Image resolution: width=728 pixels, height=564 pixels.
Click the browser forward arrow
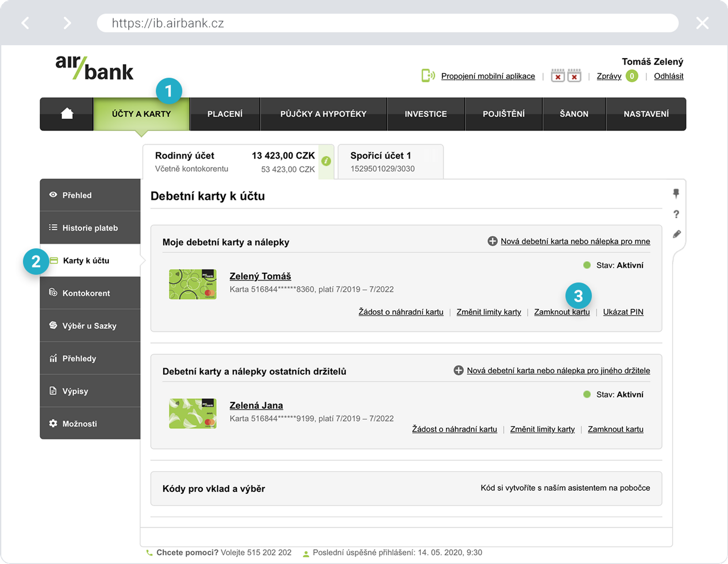67,23
